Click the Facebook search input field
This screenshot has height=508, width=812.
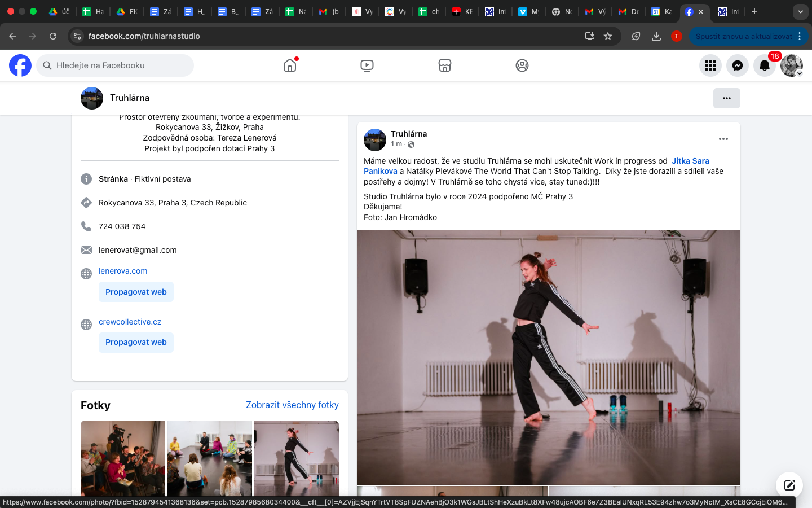point(116,65)
